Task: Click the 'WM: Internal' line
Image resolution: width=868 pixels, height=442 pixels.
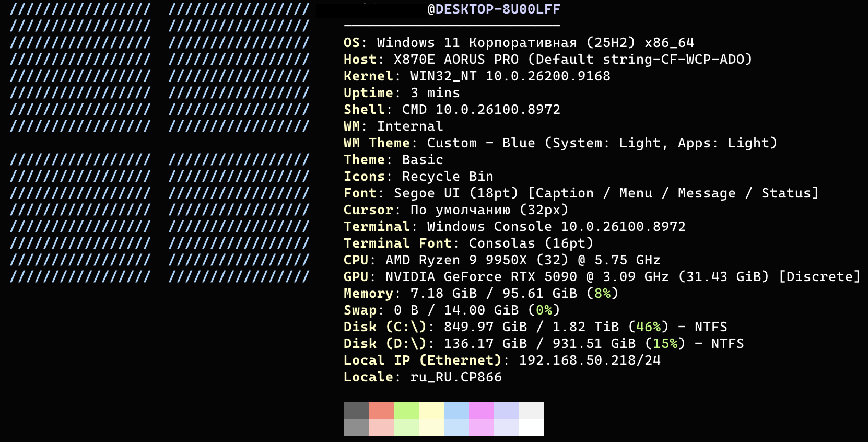Action: pos(393,126)
